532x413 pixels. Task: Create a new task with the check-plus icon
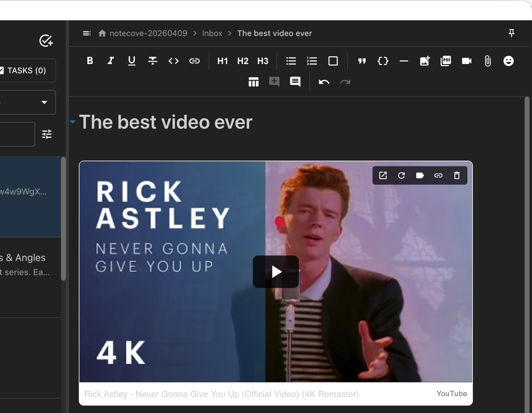pos(46,41)
